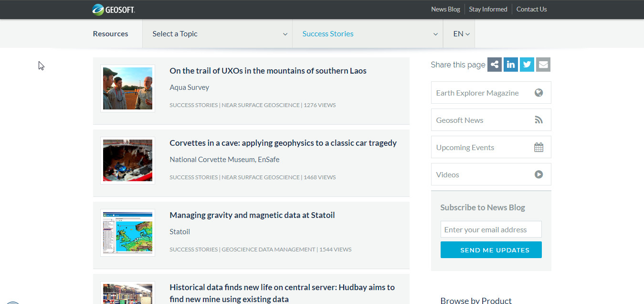
Task: Click the Geosoft logo
Action: (114, 9)
